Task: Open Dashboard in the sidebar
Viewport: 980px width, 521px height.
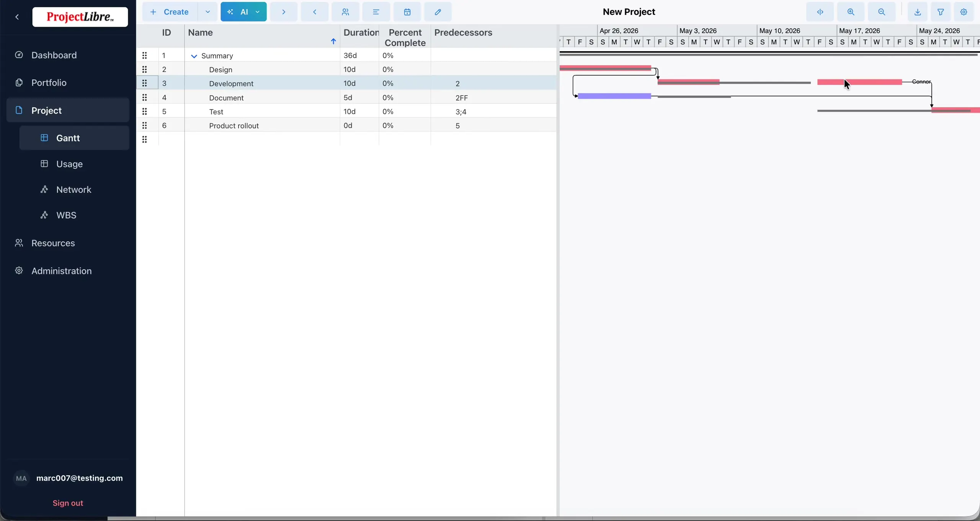Action: [x=68, y=55]
